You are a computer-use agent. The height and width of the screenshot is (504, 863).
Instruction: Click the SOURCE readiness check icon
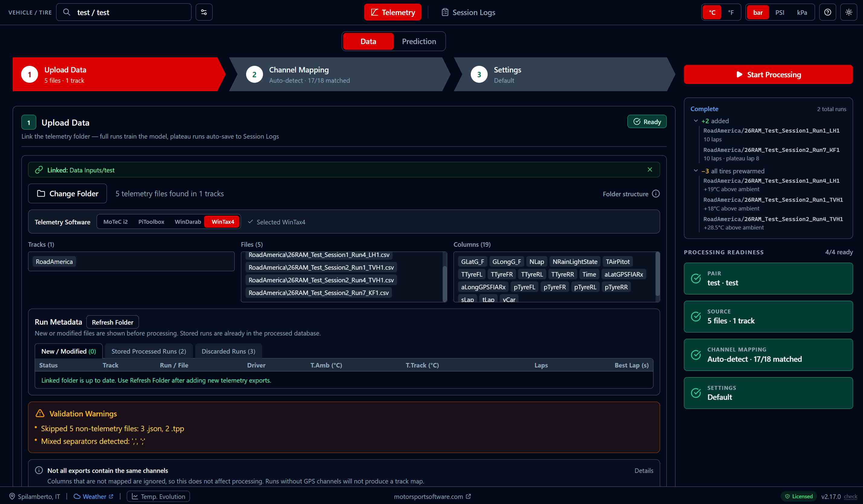coord(695,316)
